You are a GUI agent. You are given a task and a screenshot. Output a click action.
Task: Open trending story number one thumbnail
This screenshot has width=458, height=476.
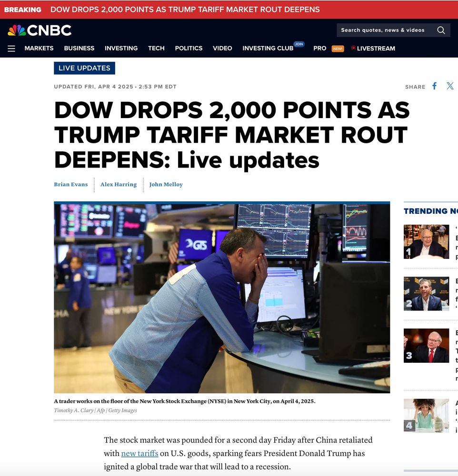coord(426,242)
